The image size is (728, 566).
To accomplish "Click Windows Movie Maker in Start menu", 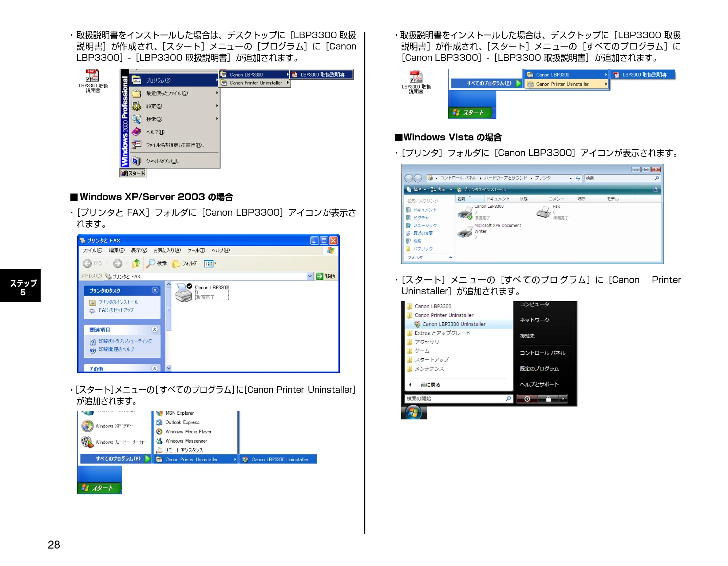I will coord(115,442).
